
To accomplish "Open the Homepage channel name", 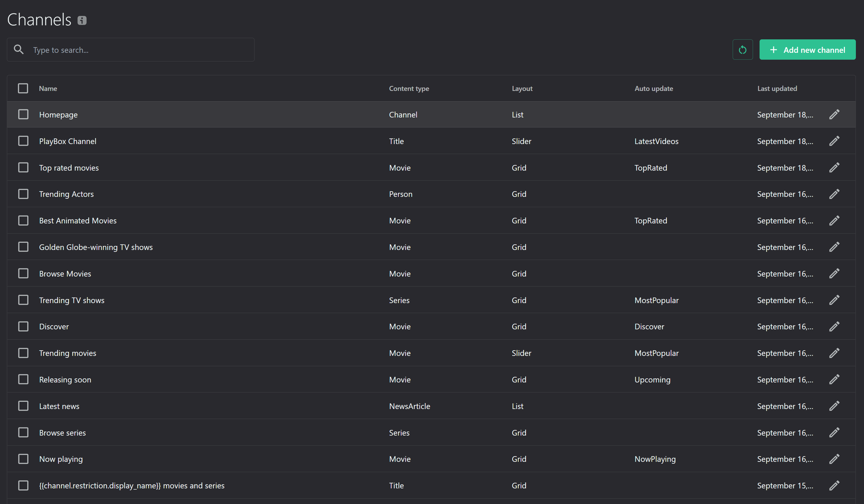I will [58, 115].
